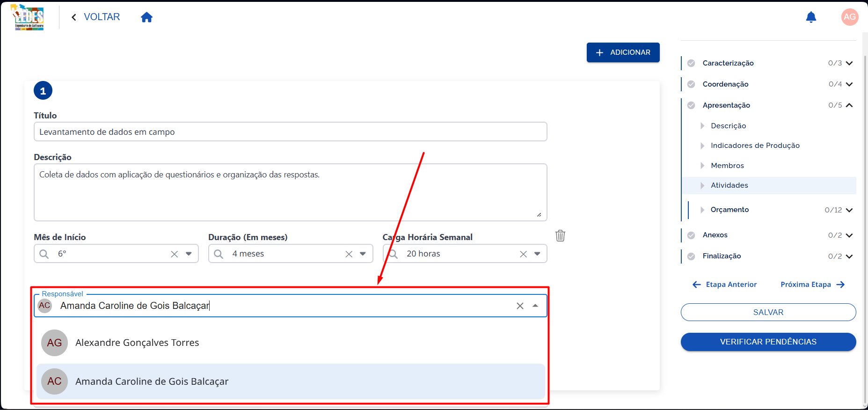The height and width of the screenshot is (410, 868).
Task: Open the Descrição step
Action: 728,126
